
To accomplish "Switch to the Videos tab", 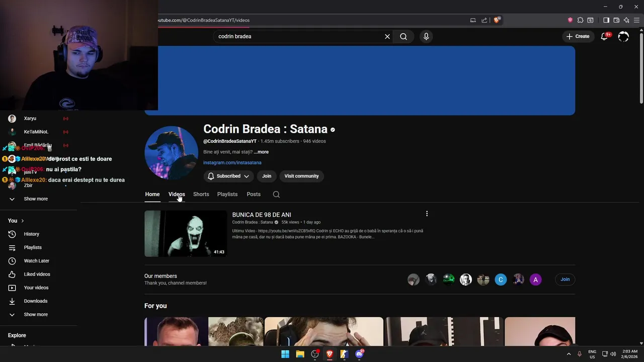I will (x=177, y=194).
